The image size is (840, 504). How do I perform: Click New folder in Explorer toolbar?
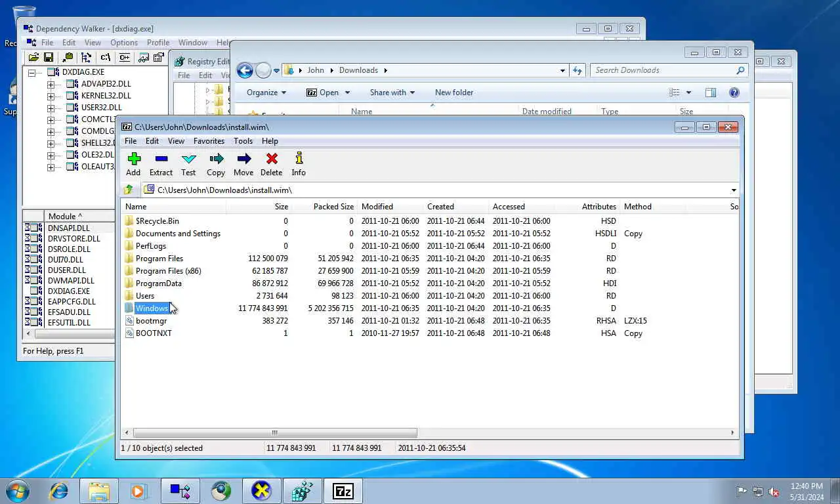coord(454,93)
